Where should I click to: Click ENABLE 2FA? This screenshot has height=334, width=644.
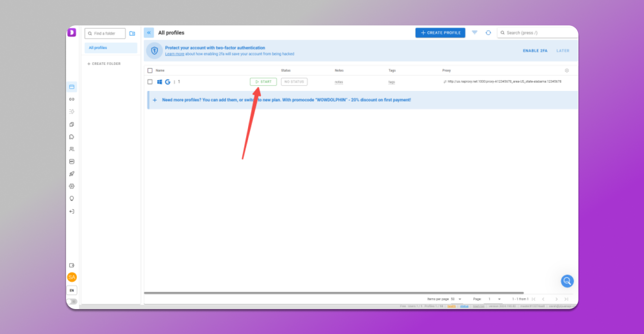535,51
